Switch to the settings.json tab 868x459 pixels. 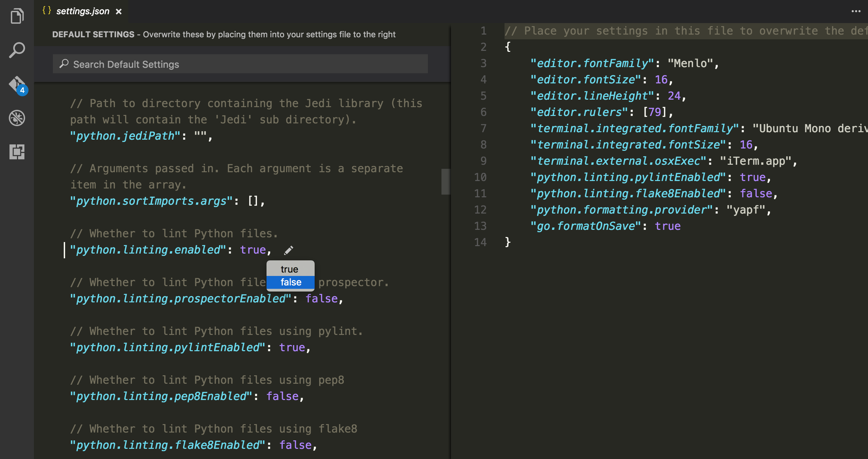coord(83,11)
